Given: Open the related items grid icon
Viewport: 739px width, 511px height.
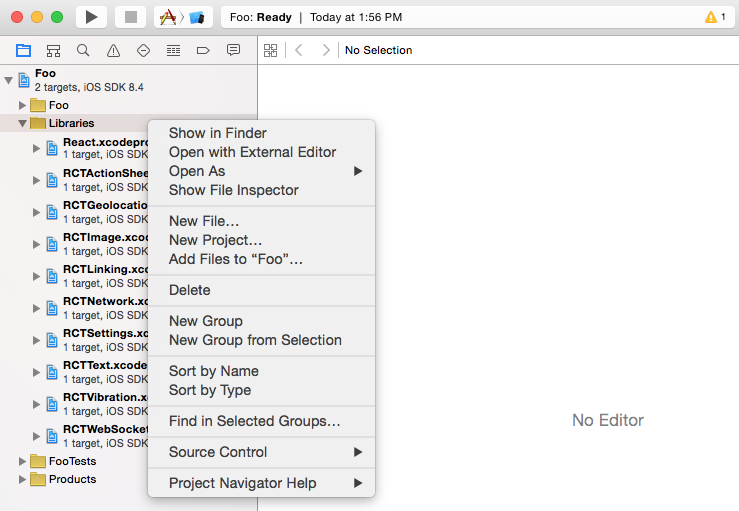Looking at the screenshot, I should [271, 50].
